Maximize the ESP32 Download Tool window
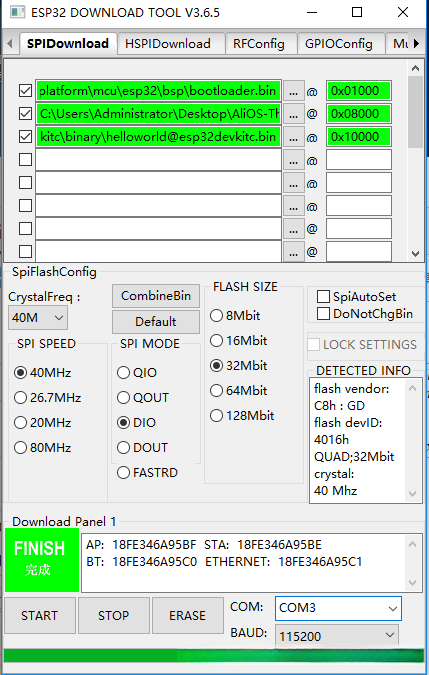Viewport: 429px width, 675px height. pyautogui.click(x=357, y=12)
